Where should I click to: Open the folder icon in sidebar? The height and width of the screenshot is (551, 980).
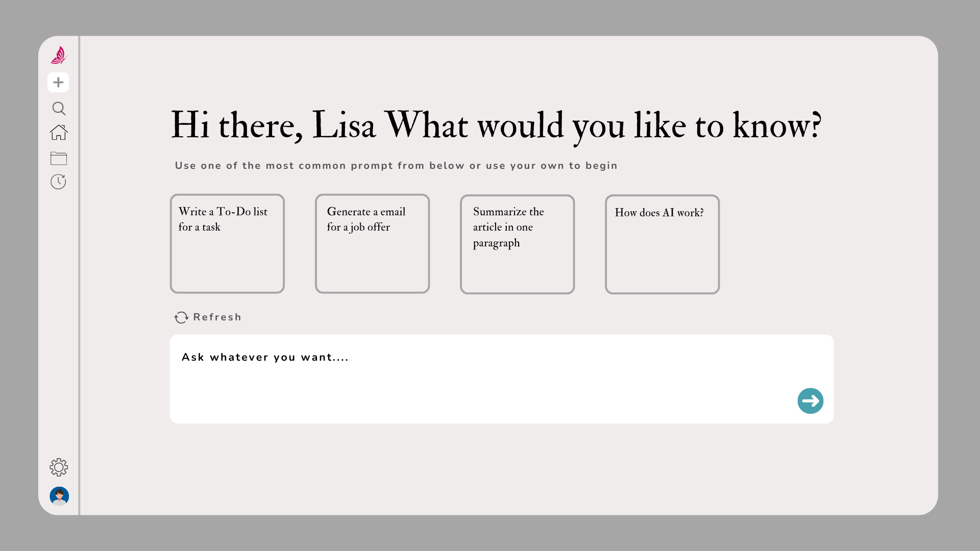[x=59, y=158]
